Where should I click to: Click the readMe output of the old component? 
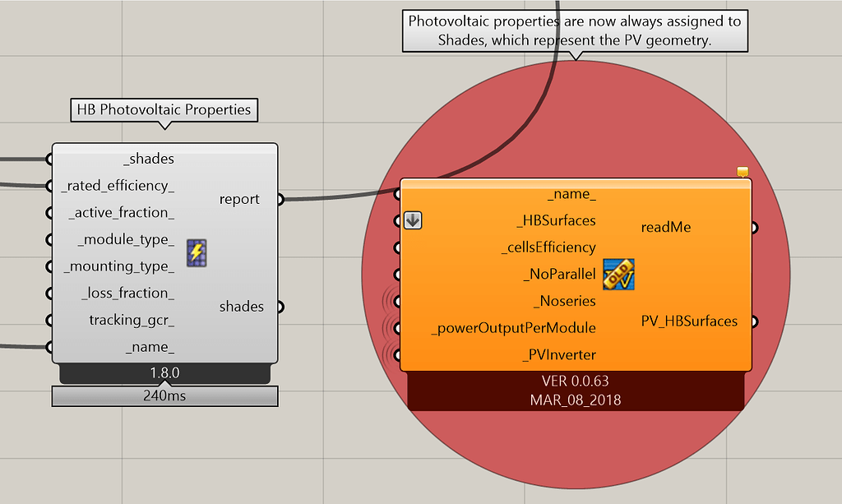tap(754, 227)
